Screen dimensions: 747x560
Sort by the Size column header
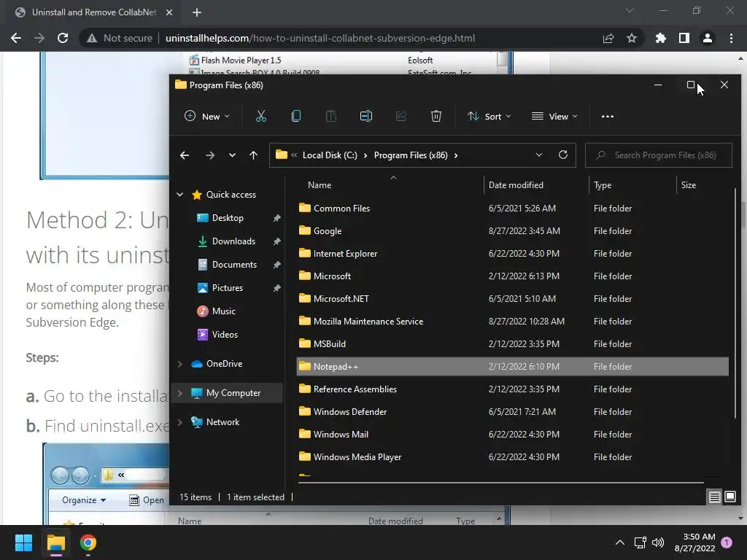coord(688,184)
